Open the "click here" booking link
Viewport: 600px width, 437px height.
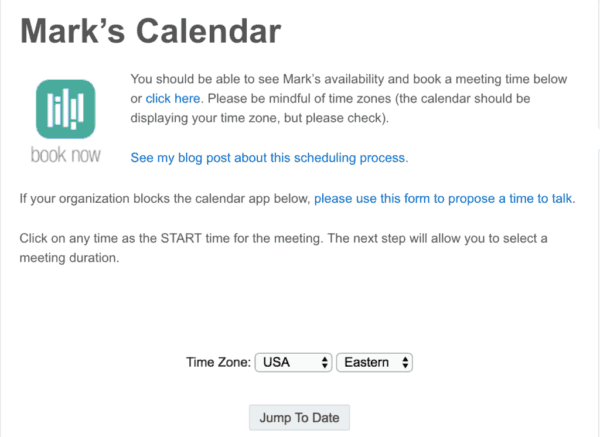click(173, 98)
